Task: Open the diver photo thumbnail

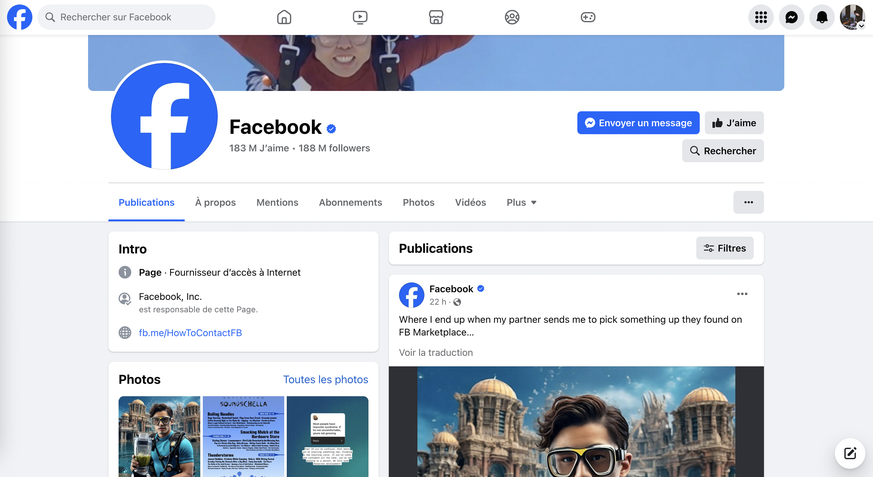Action: (159, 436)
